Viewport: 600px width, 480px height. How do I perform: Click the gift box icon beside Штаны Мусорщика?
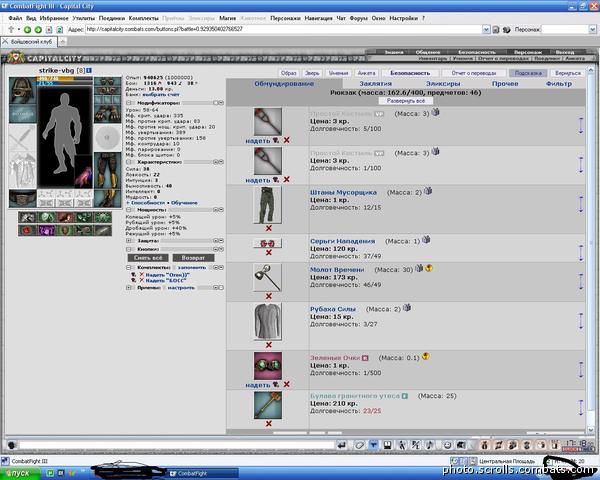click(428, 190)
